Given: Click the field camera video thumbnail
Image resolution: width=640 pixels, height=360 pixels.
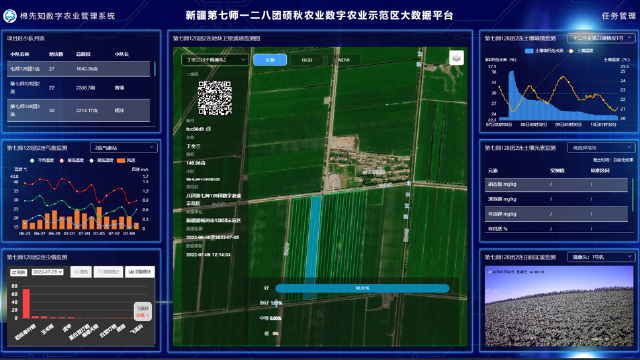Looking at the screenshot, I should [x=559, y=307].
